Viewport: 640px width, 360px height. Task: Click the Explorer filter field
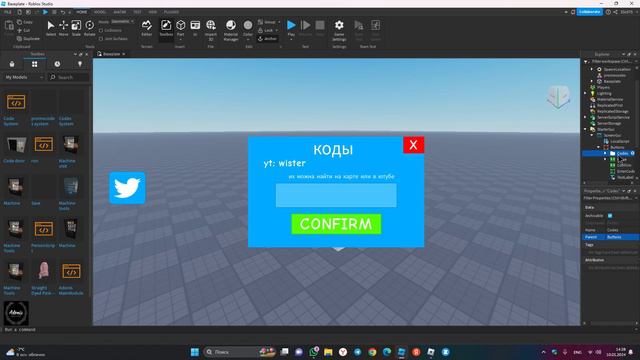click(611, 62)
